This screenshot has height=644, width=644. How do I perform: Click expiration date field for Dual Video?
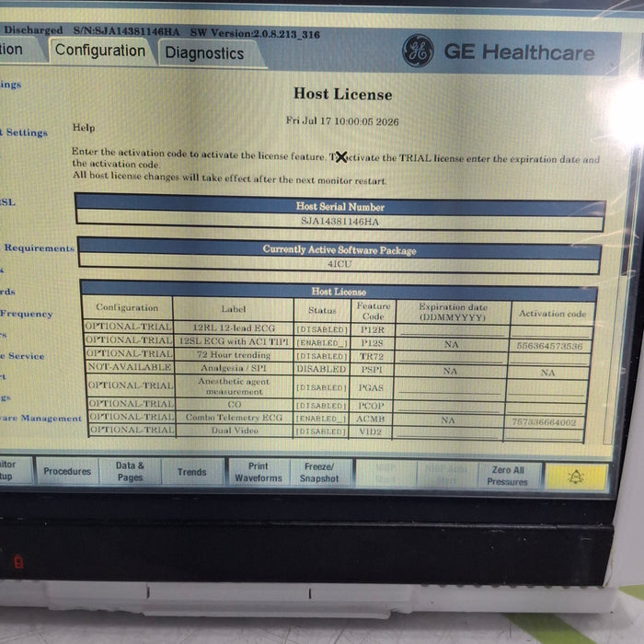coord(447,432)
